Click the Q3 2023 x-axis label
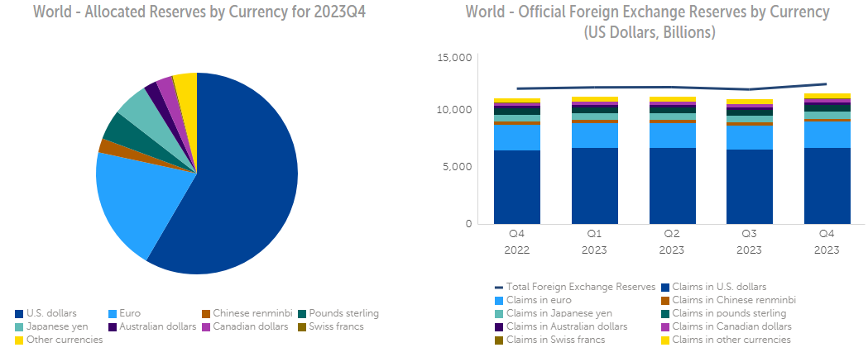The width and height of the screenshot is (868, 357). tap(749, 241)
